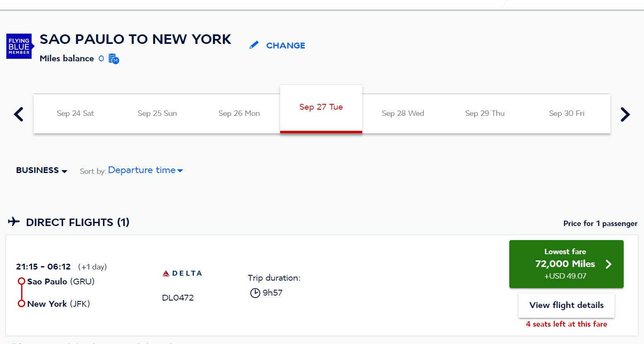Click the airplane icon beside Direct Flights
This screenshot has width=644, height=344.
(14, 221)
